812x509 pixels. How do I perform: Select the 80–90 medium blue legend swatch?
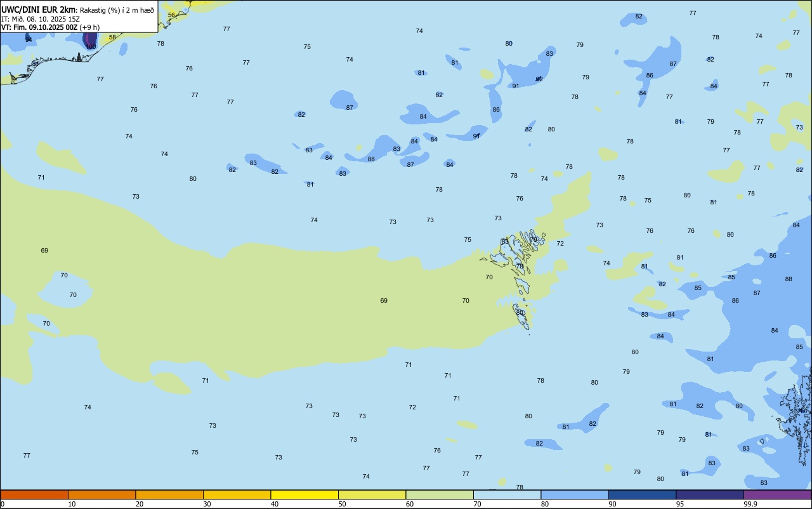tap(575, 494)
